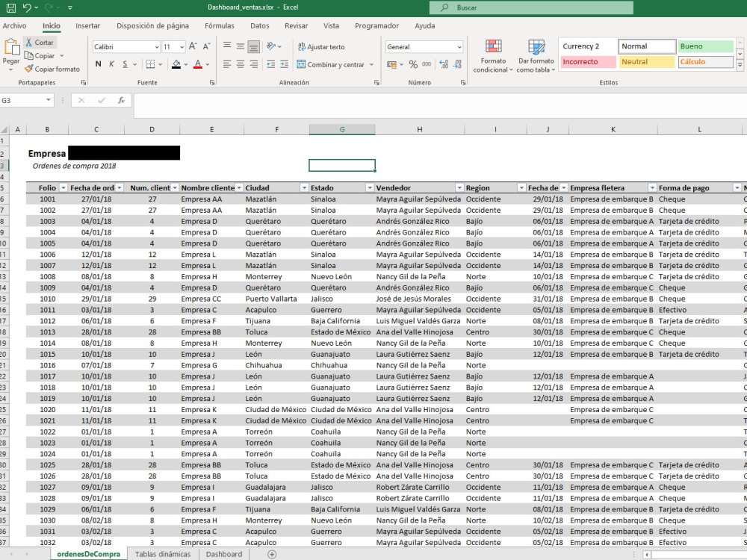This screenshot has height=560, width=747.
Task: Open the font name Calibri dropdown
Action: 157,46
